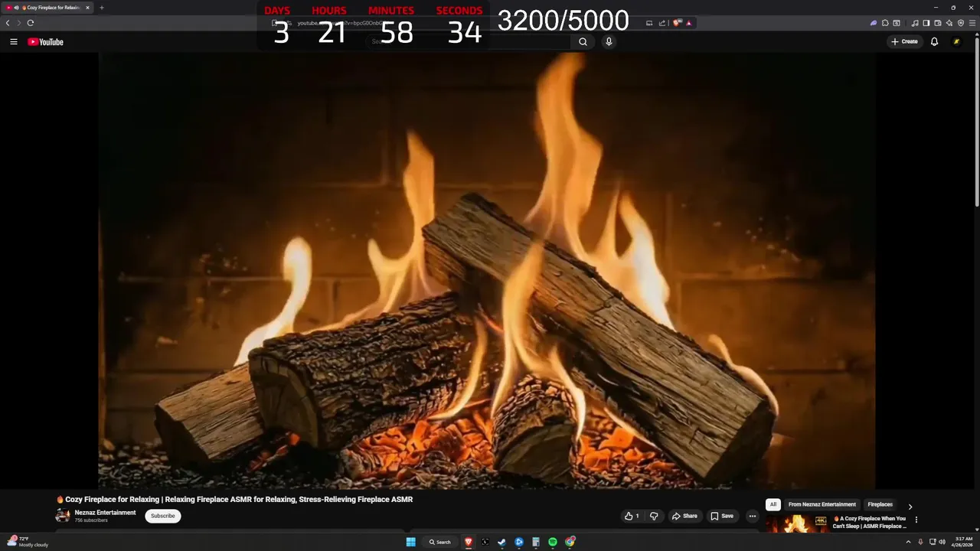This screenshot has height=551, width=980.
Task: Open a new browser tab
Action: pos(102,8)
